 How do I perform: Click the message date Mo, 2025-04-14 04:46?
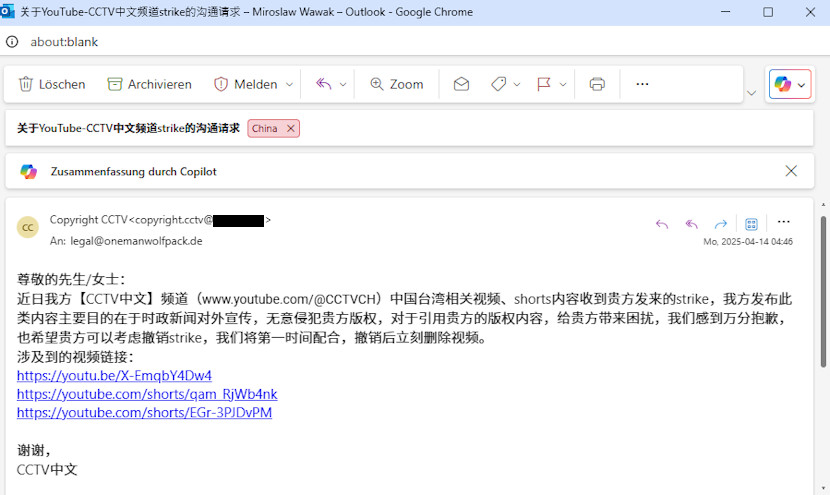click(748, 241)
